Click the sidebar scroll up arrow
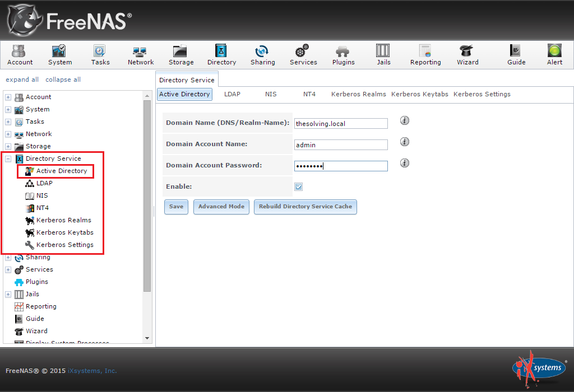 [x=147, y=96]
